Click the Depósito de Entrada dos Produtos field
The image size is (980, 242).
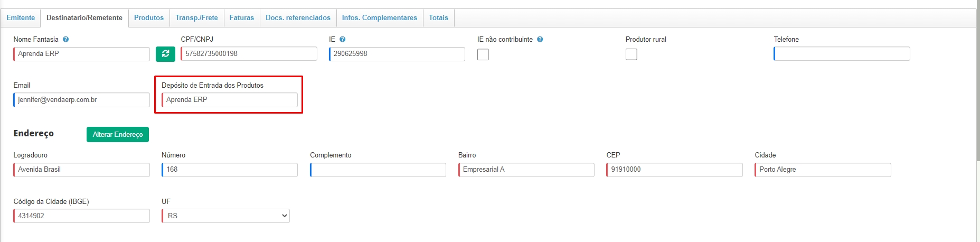click(230, 100)
